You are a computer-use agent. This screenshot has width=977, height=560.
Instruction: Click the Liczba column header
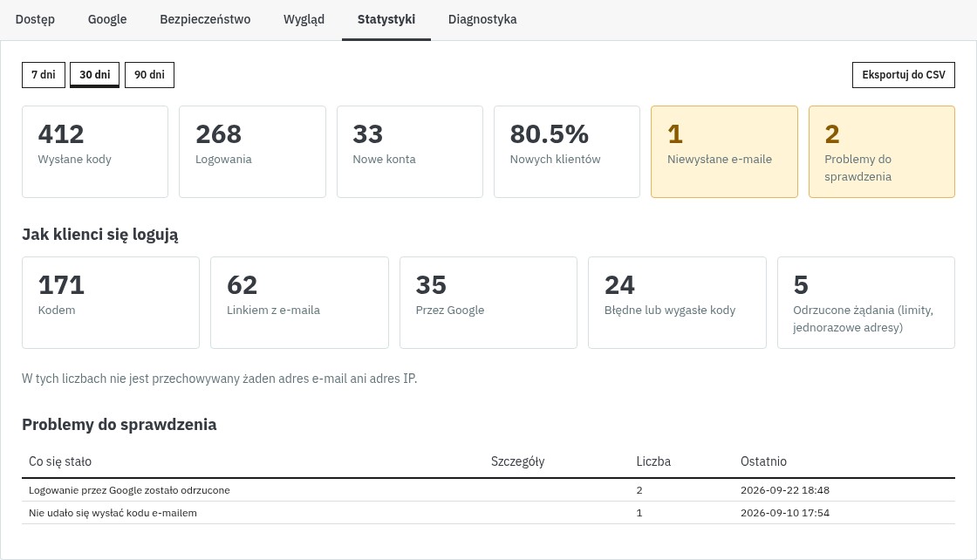(653, 461)
